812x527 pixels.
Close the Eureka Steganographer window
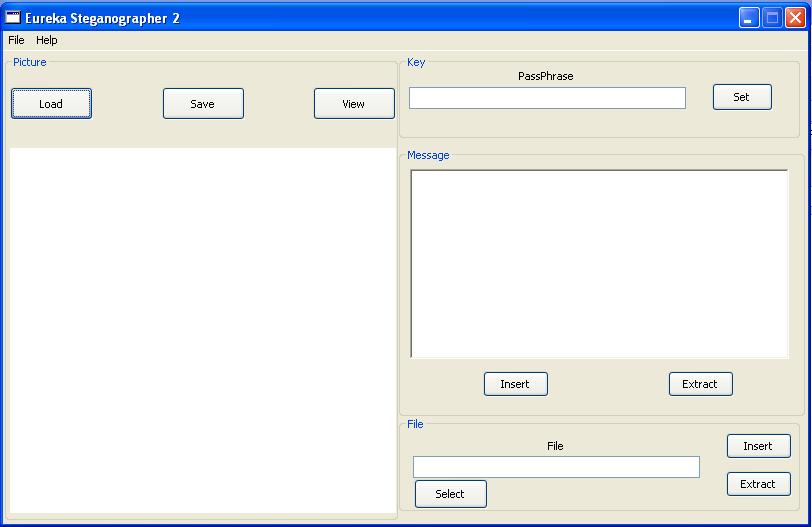(x=795, y=18)
